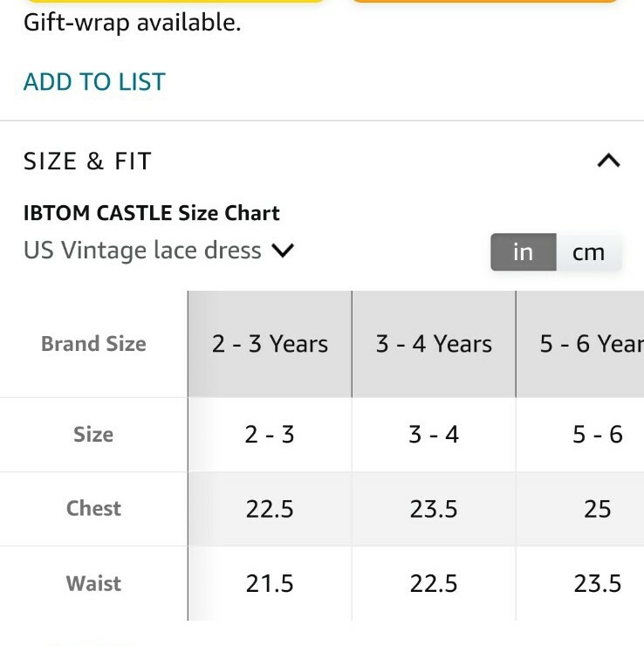Click the Gift-wrap available text
644x646 pixels.
coord(132,23)
